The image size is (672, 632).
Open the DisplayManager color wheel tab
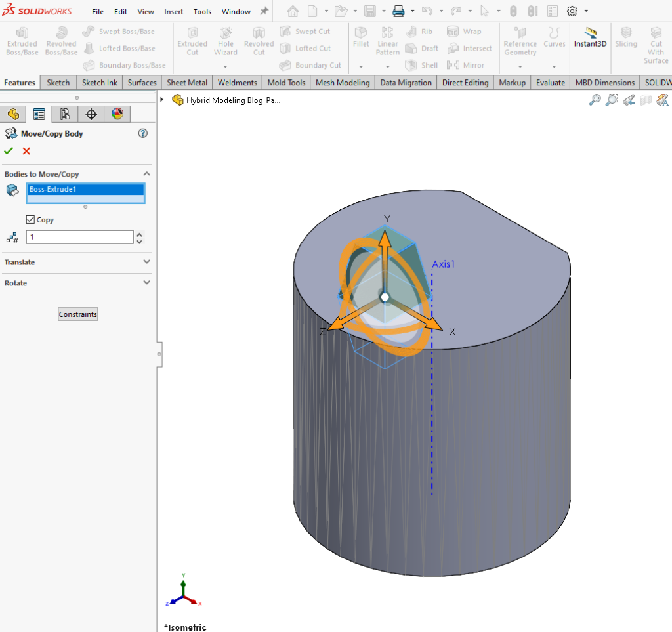point(116,114)
